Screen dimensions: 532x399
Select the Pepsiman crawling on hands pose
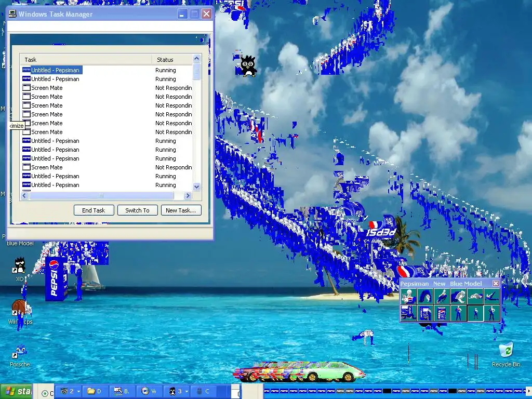tap(458, 296)
